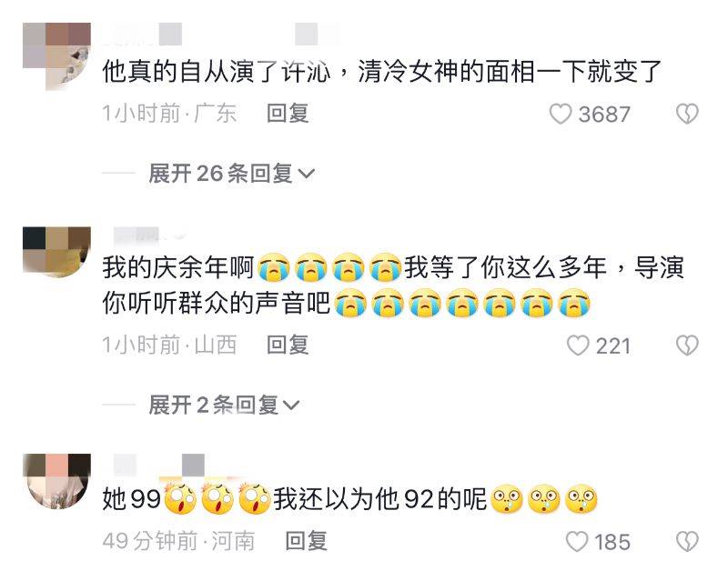Viewport: 728px width, 581px height.
Task: Reply to the 广东 comment
Action: pos(288,114)
